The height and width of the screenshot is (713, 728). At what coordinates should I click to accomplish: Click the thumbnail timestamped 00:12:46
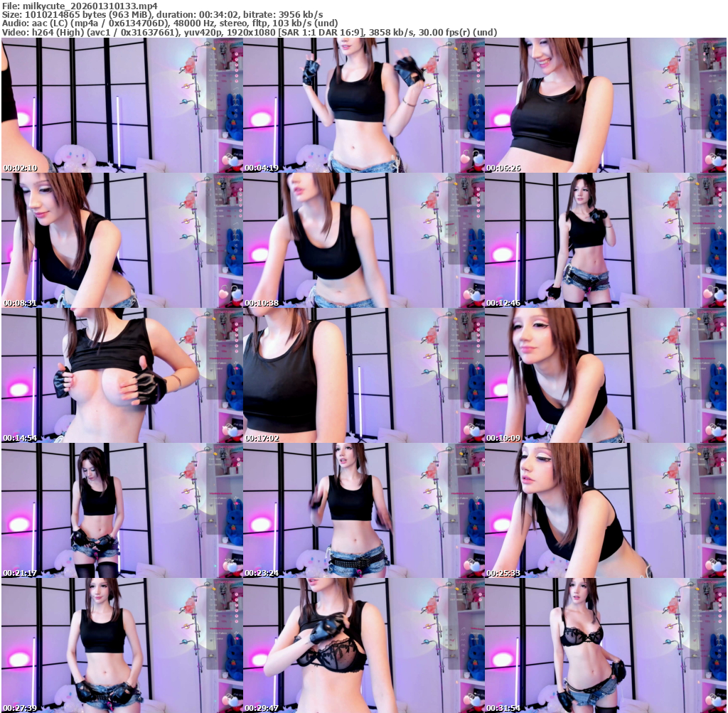point(605,240)
